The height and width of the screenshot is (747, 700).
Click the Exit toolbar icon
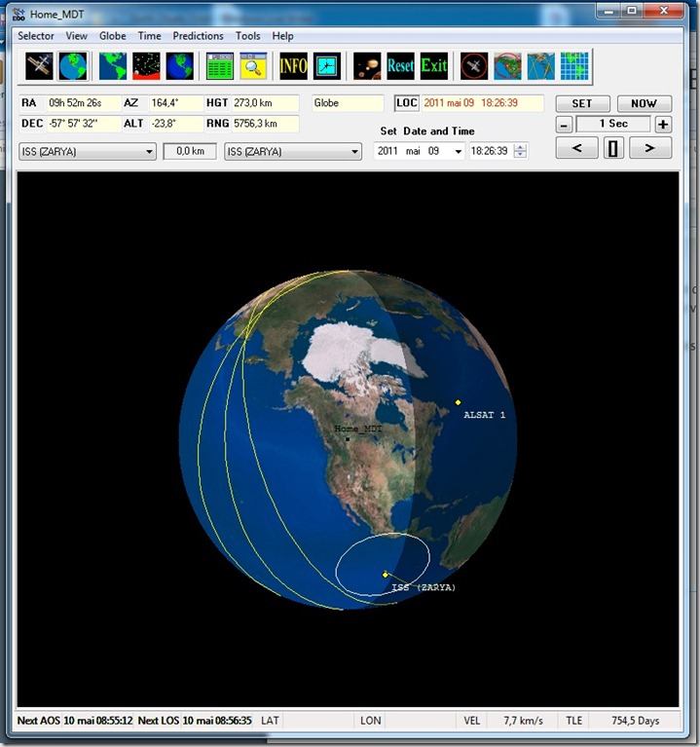point(434,65)
